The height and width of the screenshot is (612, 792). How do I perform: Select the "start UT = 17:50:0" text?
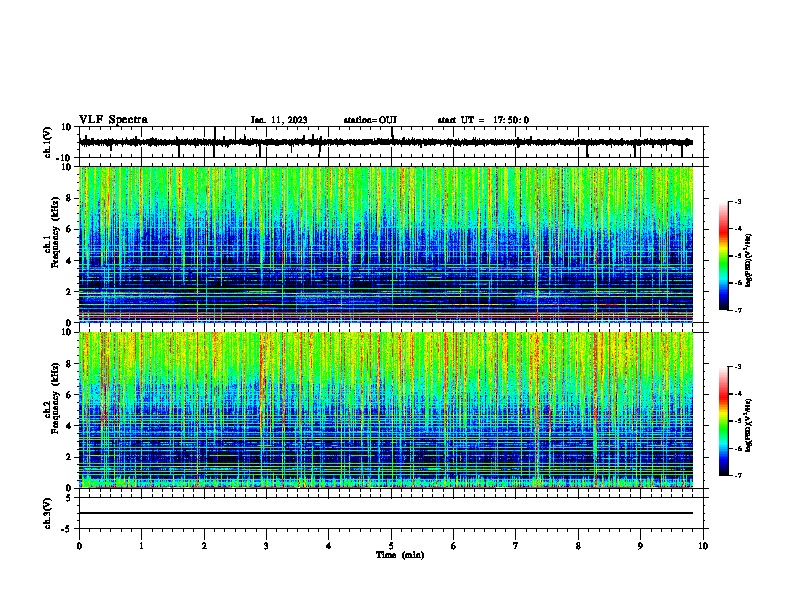click(483, 120)
